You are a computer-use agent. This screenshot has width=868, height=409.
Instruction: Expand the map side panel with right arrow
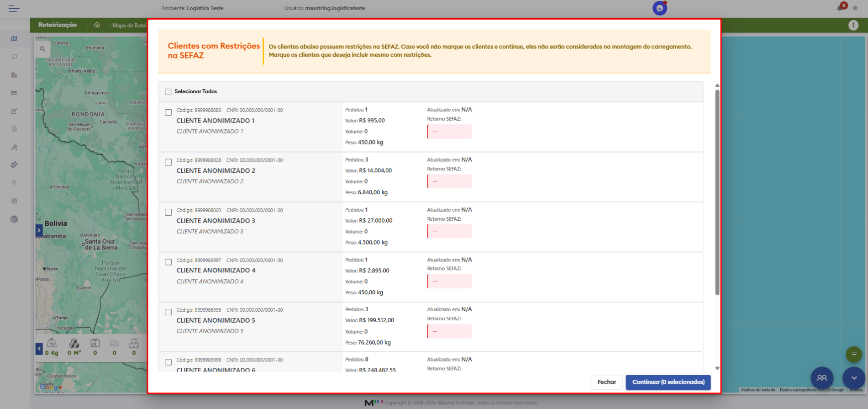pos(39,231)
